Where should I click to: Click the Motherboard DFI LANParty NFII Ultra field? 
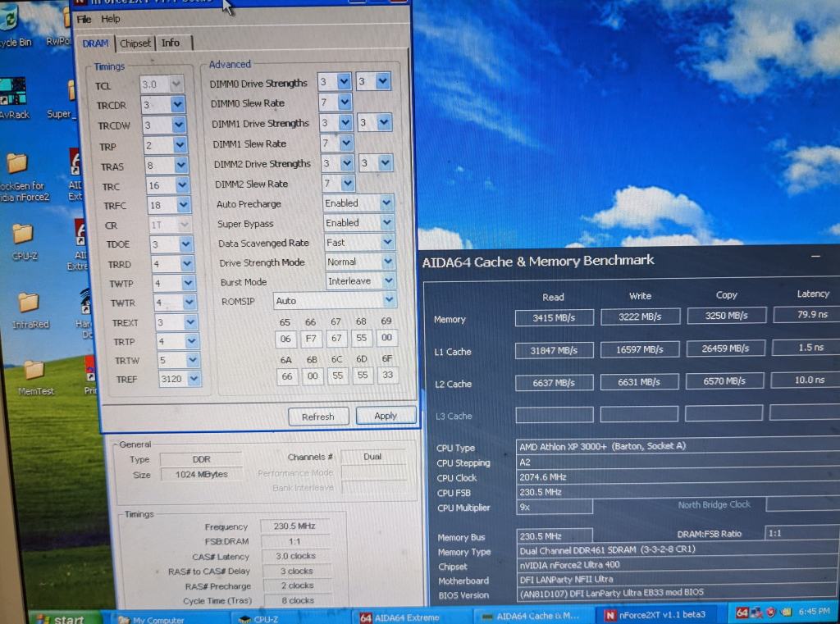(678, 579)
